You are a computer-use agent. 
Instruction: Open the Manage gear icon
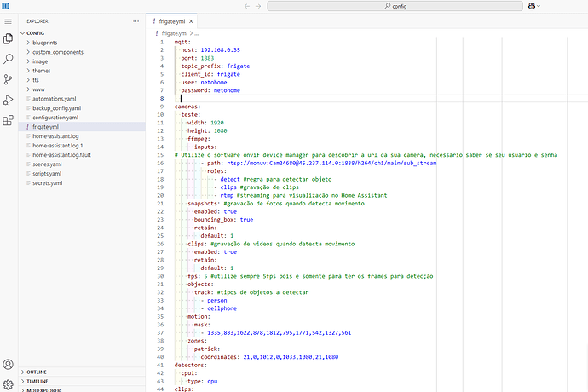point(8,384)
